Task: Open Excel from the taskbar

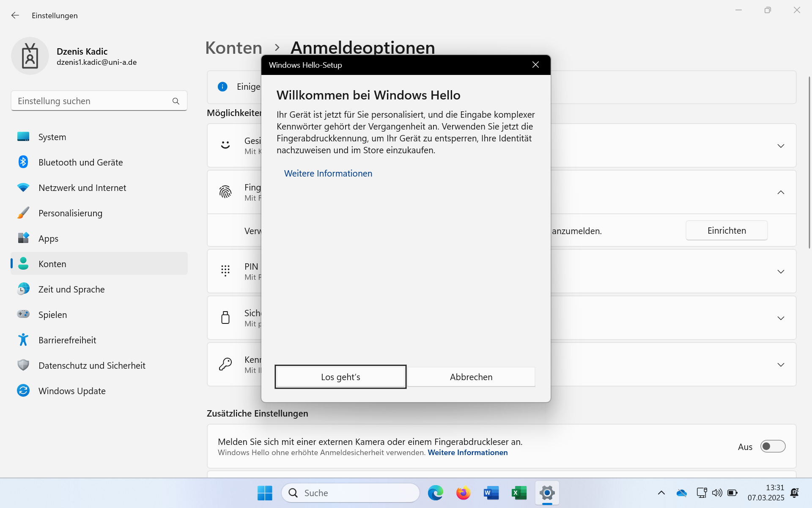Action: tap(519, 493)
